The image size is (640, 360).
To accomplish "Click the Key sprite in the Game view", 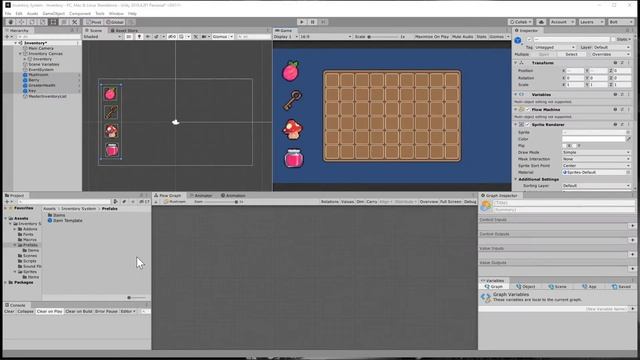I will coord(293,100).
